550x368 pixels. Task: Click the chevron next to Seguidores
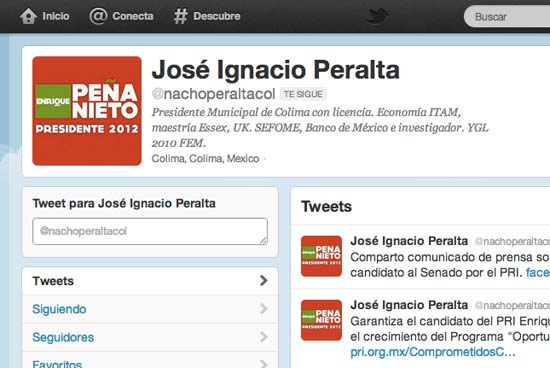(x=264, y=337)
